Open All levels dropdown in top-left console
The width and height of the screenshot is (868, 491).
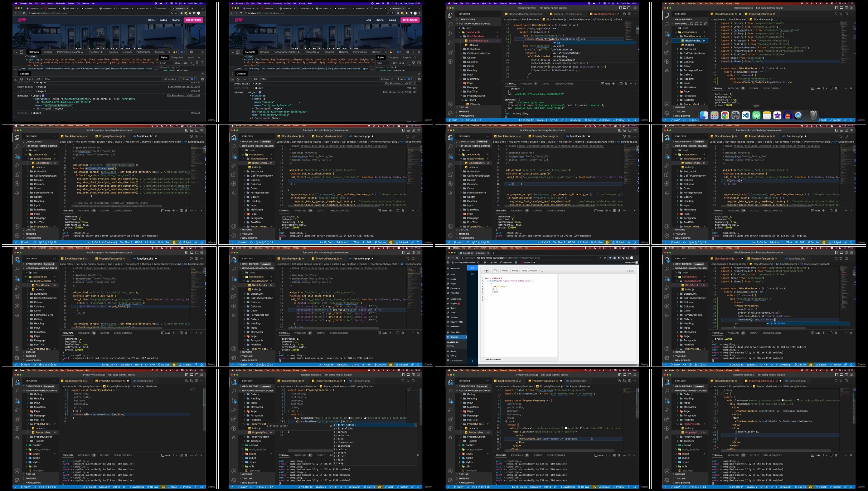(x=170, y=79)
